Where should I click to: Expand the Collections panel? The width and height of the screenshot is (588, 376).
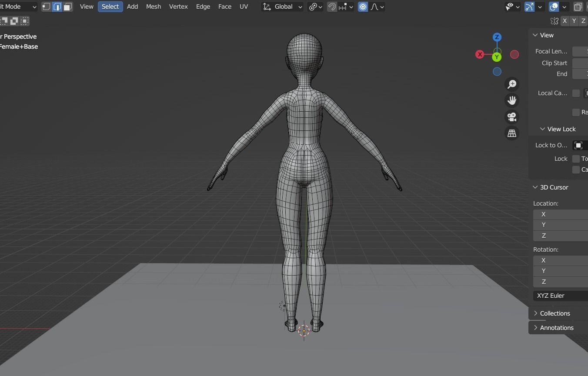535,313
